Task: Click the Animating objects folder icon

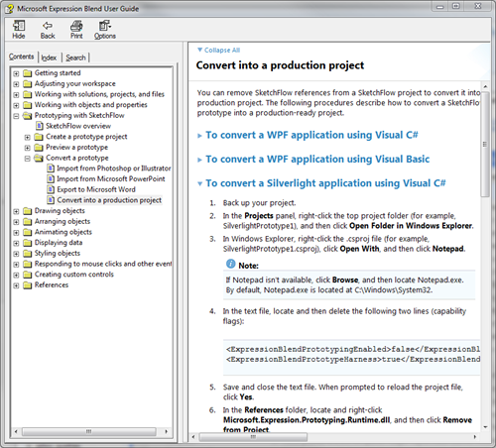Action: pyautogui.click(x=28, y=232)
